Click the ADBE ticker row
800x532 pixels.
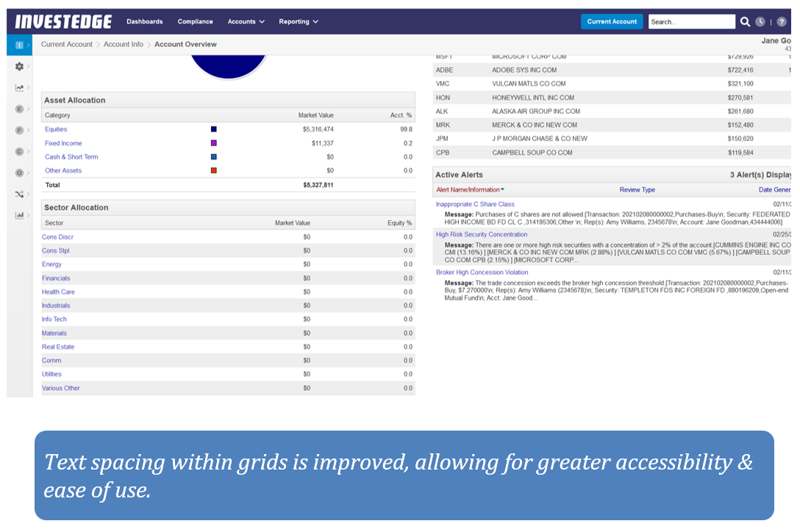click(x=612, y=70)
